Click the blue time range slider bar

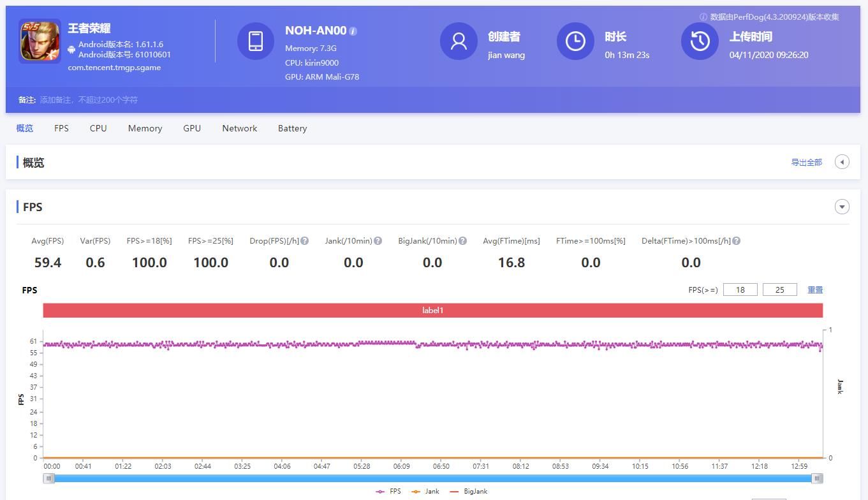(x=432, y=478)
